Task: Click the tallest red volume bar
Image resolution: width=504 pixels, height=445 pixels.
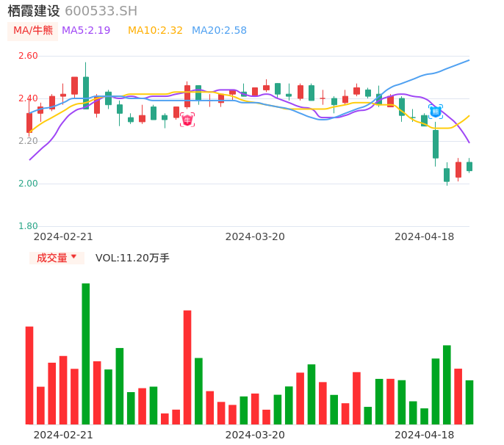Action: point(187,367)
